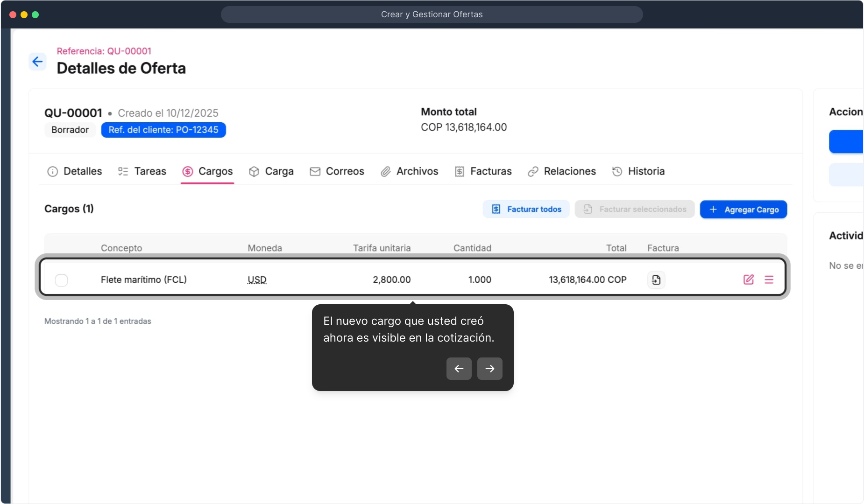
Task: Open the row hamburger menu icon
Action: [769, 280]
